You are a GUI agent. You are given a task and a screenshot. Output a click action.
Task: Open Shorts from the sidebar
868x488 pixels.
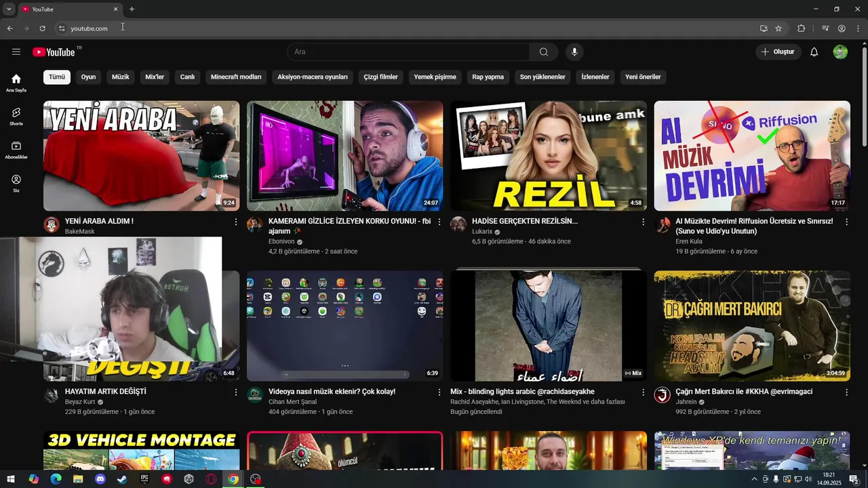pos(16,116)
